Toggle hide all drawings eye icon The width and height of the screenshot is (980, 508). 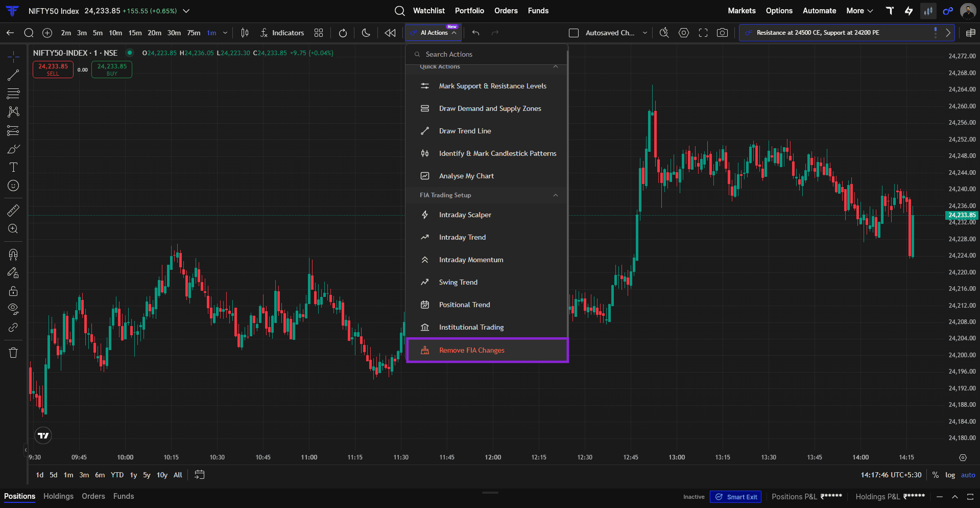(x=13, y=309)
